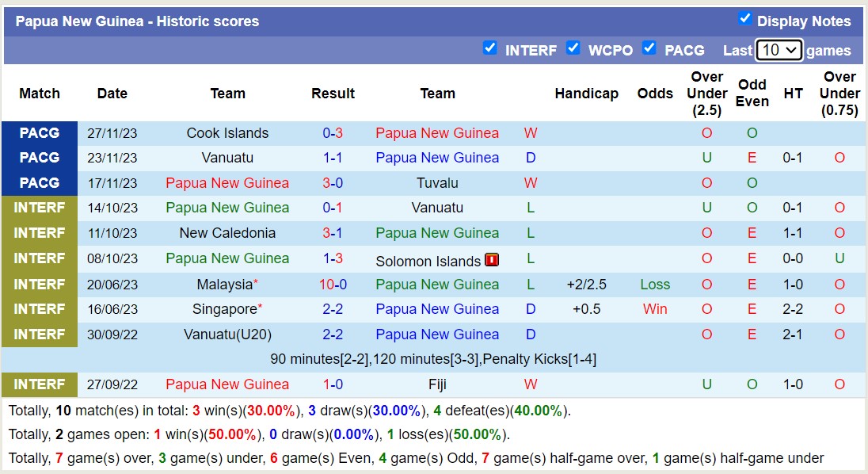
Task: Click the Date column header
Action: pyautogui.click(x=112, y=93)
